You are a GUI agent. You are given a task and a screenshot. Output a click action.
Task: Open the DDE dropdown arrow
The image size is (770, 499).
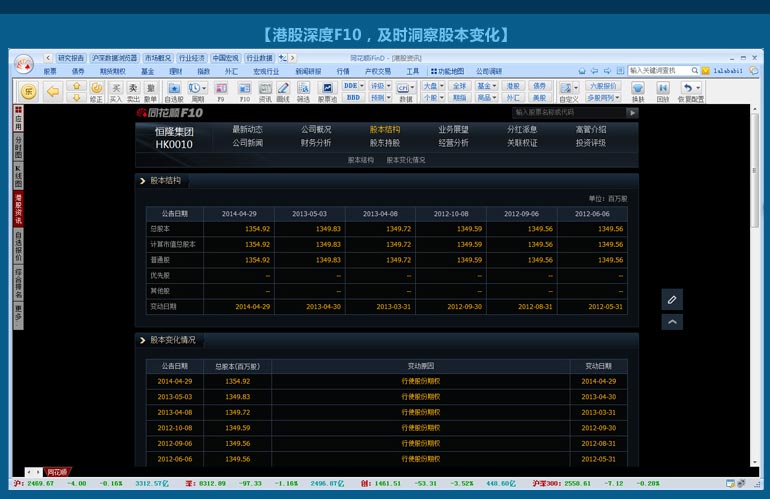point(362,86)
